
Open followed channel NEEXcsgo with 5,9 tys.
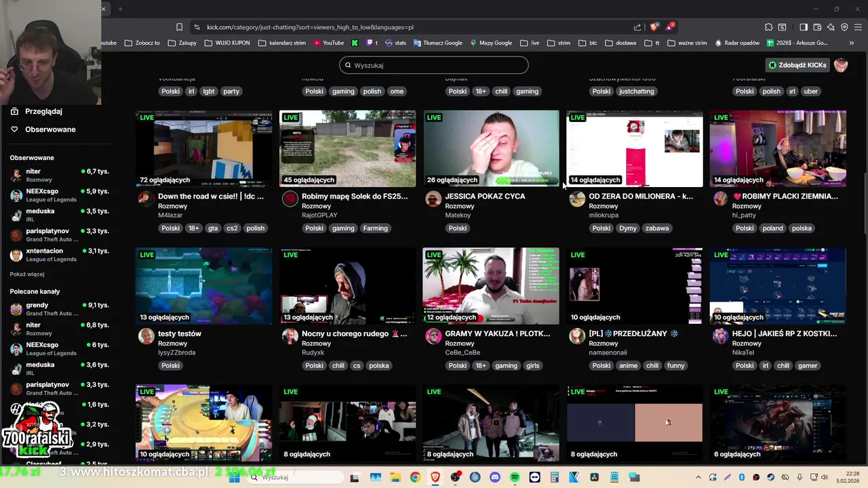click(x=59, y=195)
